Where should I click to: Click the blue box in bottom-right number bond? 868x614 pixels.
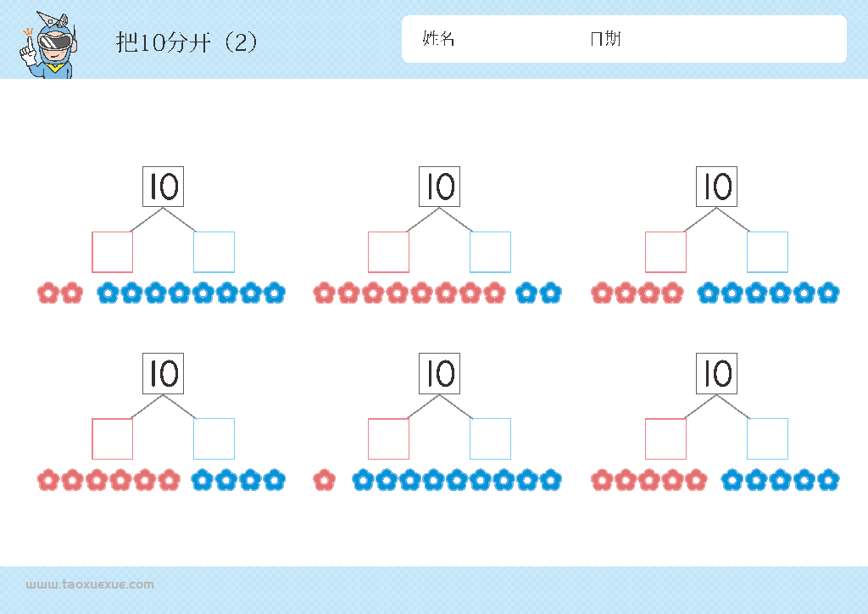(767, 438)
